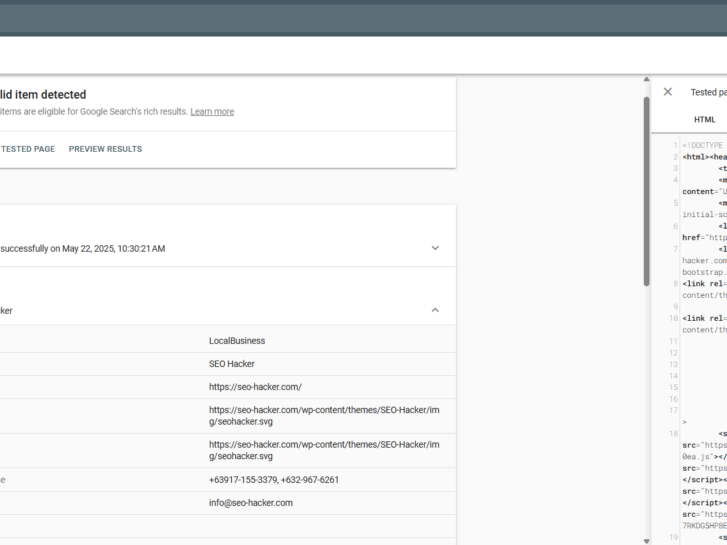
Task: Click the TESTED PAGE button
Action: coord(28,149)
